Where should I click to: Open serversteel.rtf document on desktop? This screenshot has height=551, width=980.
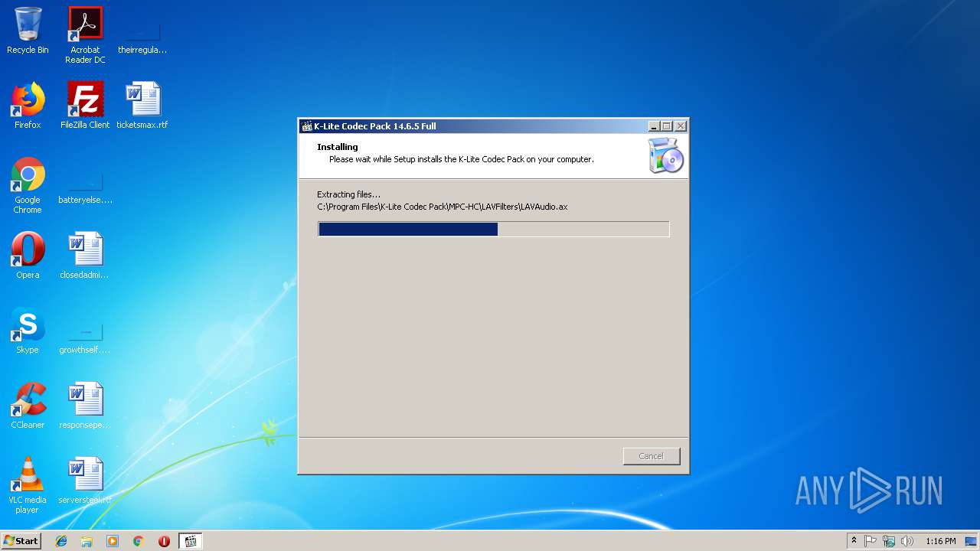(x=85, y=481)
